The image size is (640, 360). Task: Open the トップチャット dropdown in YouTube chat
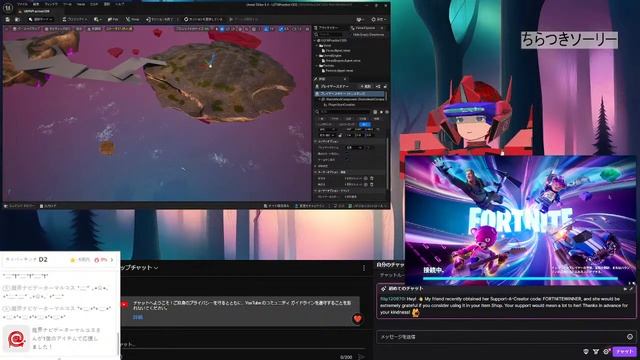pyautogui.click(x=139, y=268)
